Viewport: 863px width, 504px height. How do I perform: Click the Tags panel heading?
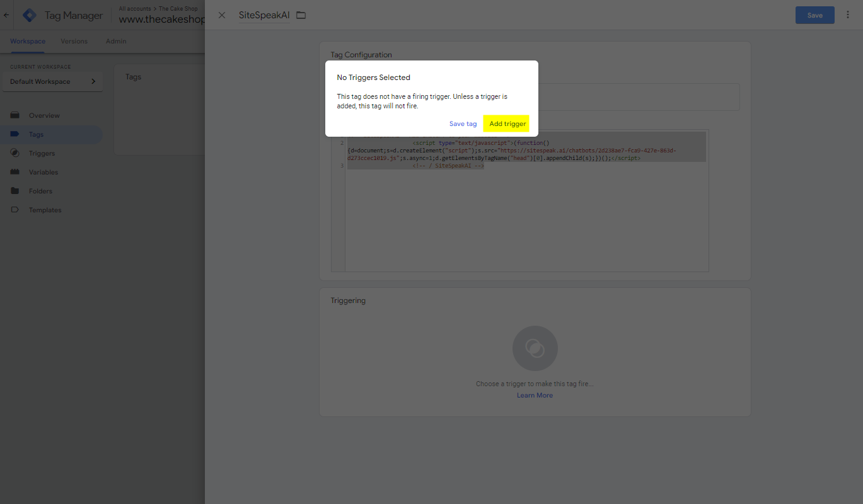pos(133,77)
